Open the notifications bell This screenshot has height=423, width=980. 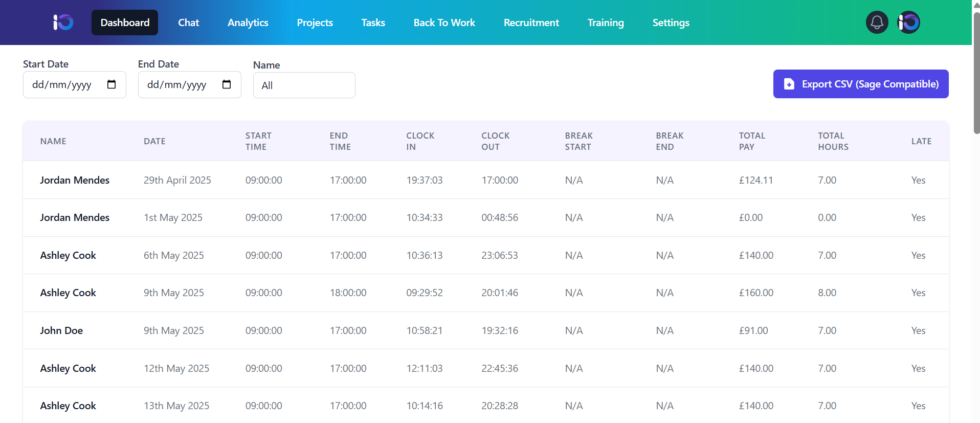(x=877, y=23)
